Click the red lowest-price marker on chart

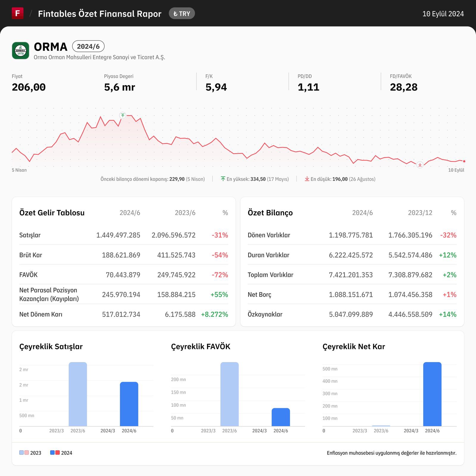(420, 165)
